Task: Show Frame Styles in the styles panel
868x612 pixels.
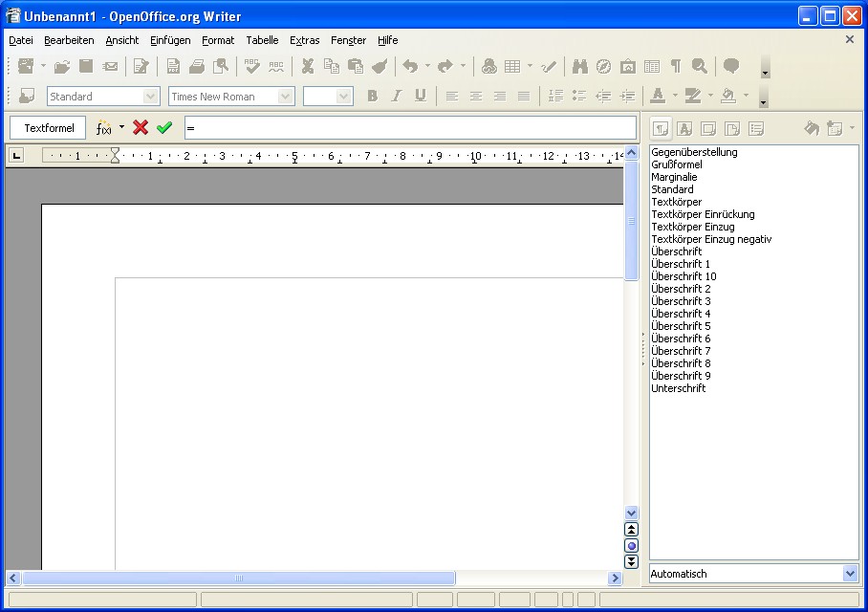Action: point(708,129)
